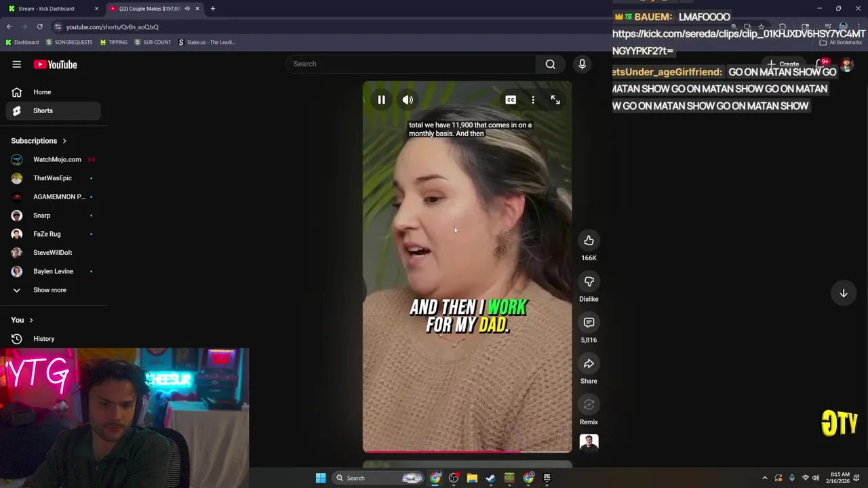
Task: Open the Baylen Levine channel
Action: coord(53,271)
